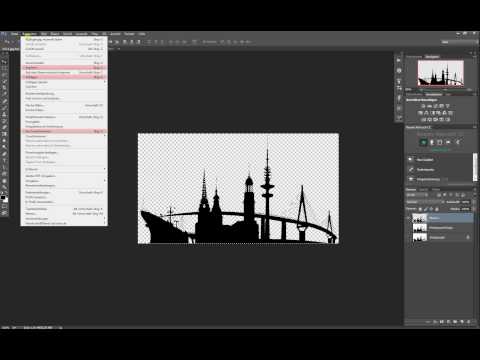480x360 pixels.
Task: Choose Farbeinstellungen in the menu
Action: pyautogui.click(x=64, y=193)
